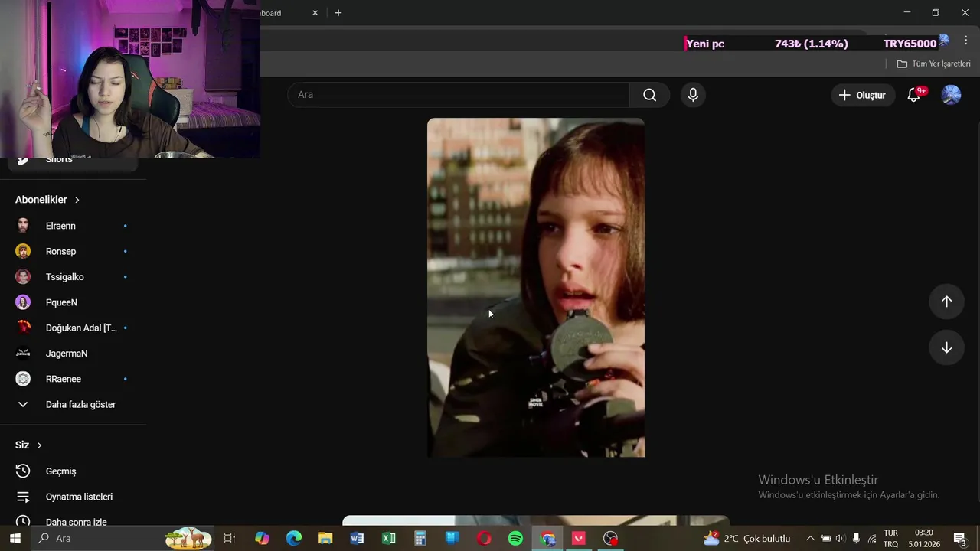Viewport: 980px width, 551px height.
Task: Open Opera browser from the taskbar
Action: tap(484, 539)
